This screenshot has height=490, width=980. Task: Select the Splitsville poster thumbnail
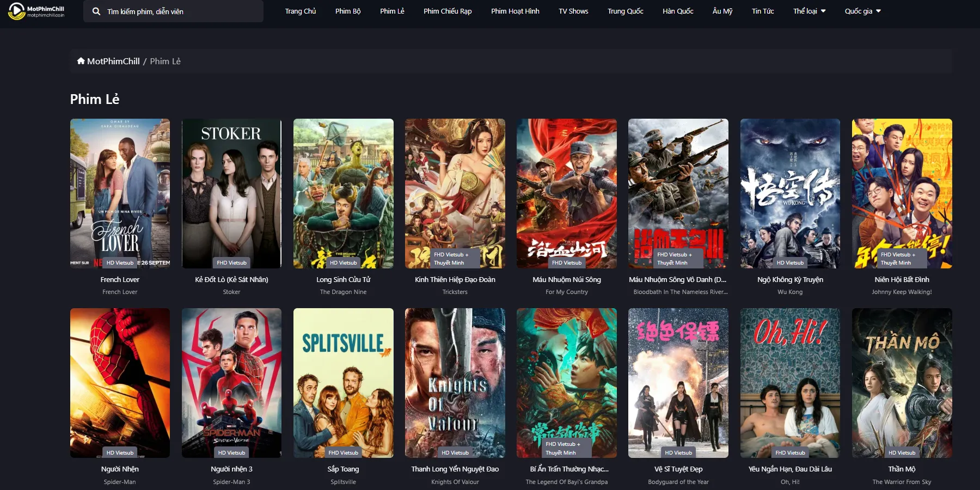343,383
